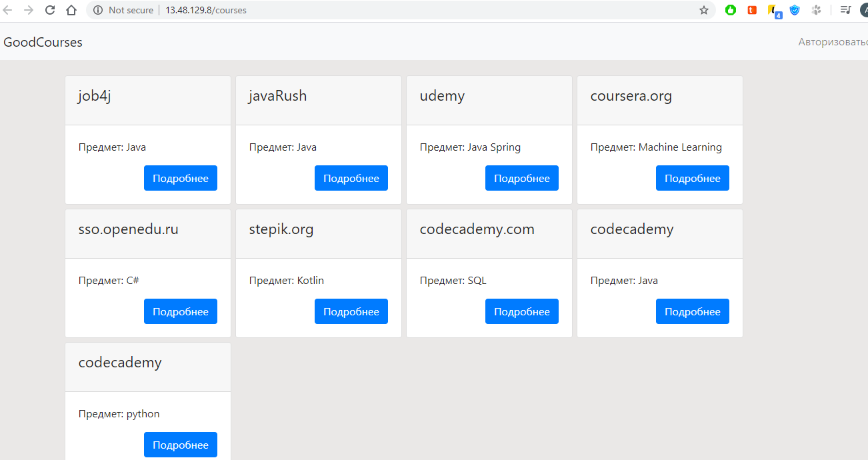Bookmark this page with the star icon
This screenshot has height=460, width=868.
pos(704,10)
